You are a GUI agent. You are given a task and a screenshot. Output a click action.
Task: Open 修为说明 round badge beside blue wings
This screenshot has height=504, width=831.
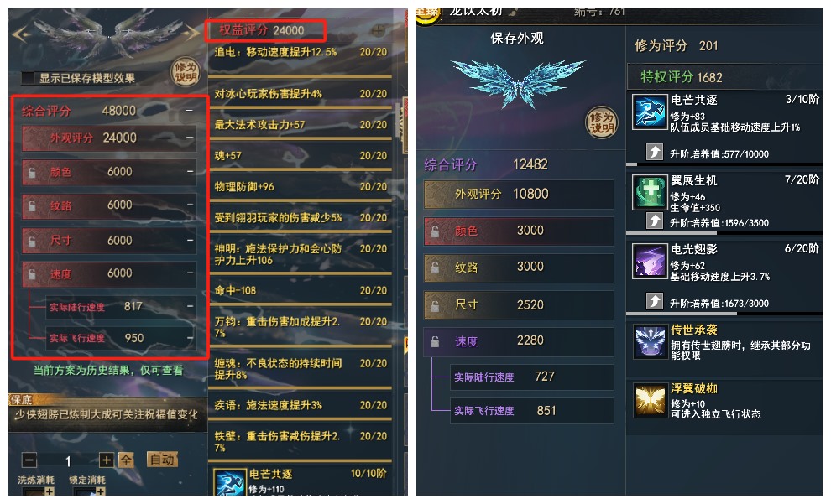[601, 122]
